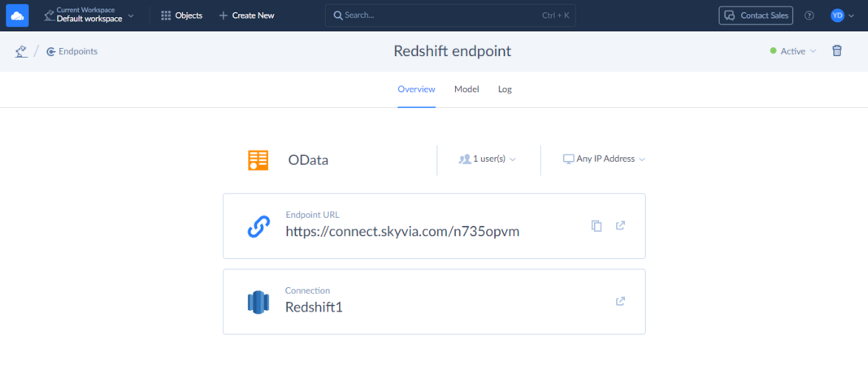
Task: Click the Contact Sales button
Action: coord(755,15)
